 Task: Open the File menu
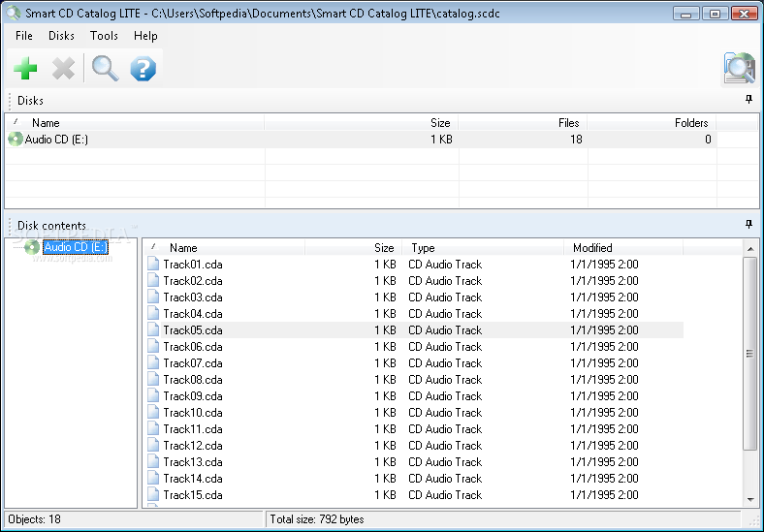point(24,36)
